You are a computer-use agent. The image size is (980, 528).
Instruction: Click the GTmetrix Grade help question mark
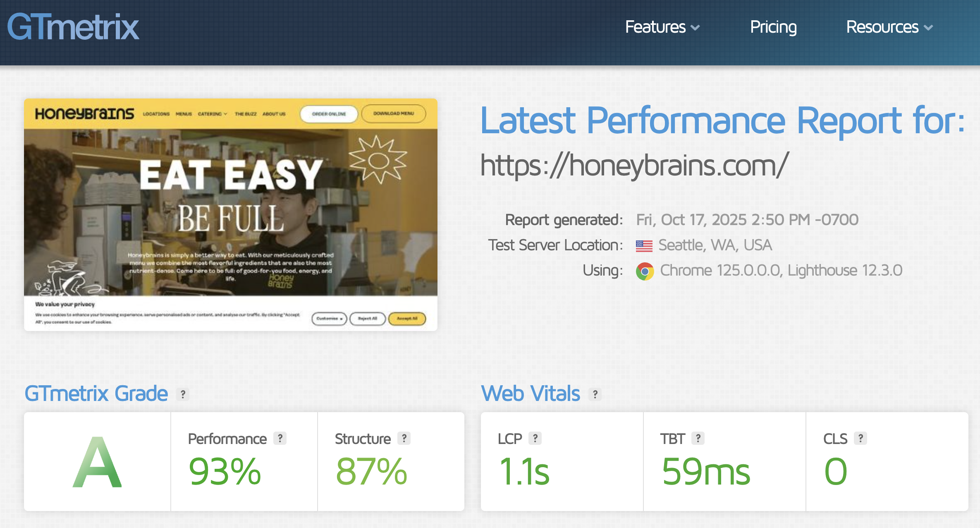pos(183,394)
